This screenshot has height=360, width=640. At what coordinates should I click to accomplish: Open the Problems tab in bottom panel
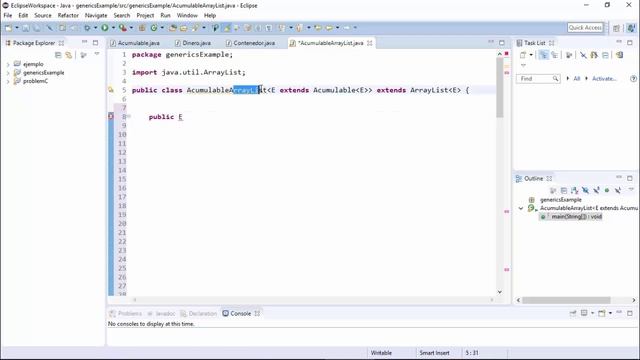click(x=126, y=313)
